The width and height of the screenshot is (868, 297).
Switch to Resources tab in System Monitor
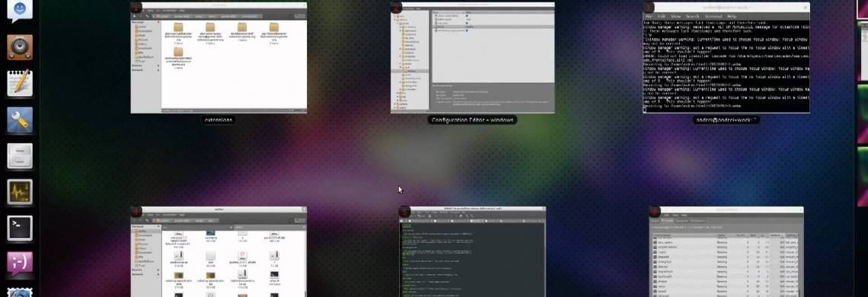tap(681, 221)
